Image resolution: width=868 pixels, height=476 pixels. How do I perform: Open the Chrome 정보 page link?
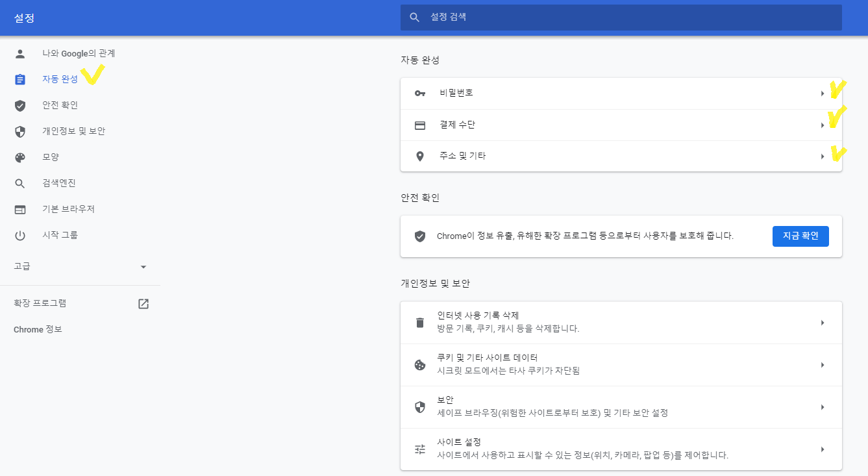coord(38,330)
